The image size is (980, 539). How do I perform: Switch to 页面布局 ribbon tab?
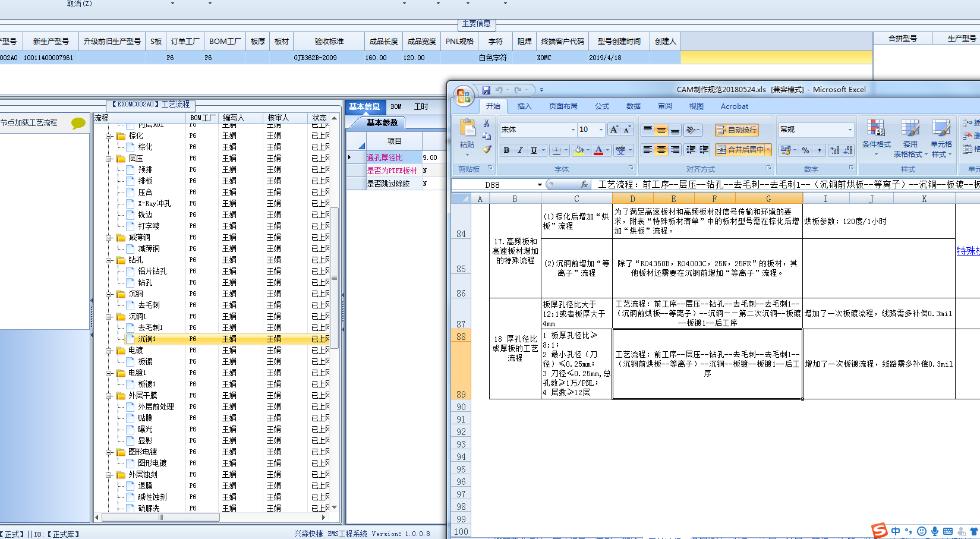tap(563, 106)
